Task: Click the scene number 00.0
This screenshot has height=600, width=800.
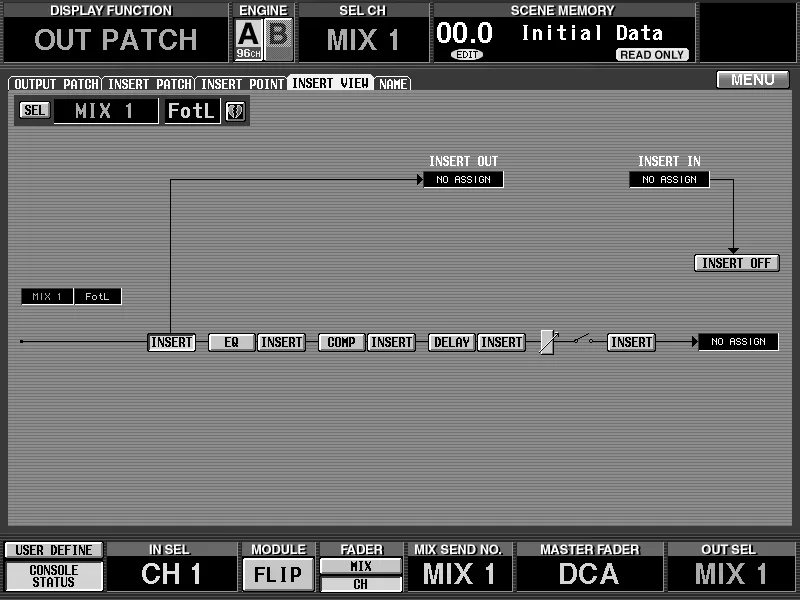Action: click(464, 34)
